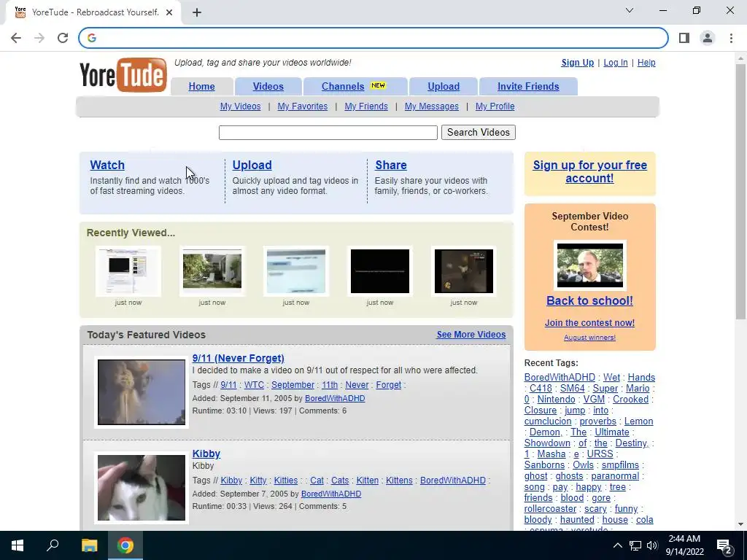Open the Invite Friends tab
The height and width of the screenshot is (560, 747).
pyautogui.click(x=528, y=86)
